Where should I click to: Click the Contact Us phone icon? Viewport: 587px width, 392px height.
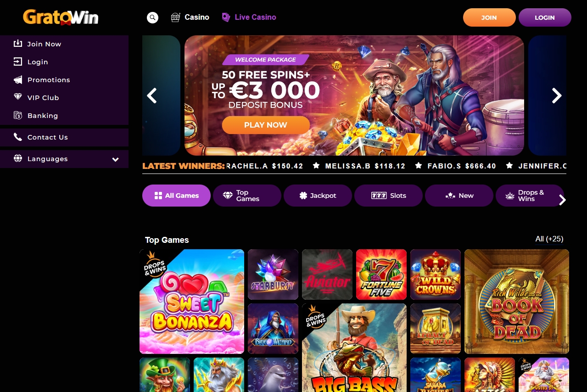18,137
